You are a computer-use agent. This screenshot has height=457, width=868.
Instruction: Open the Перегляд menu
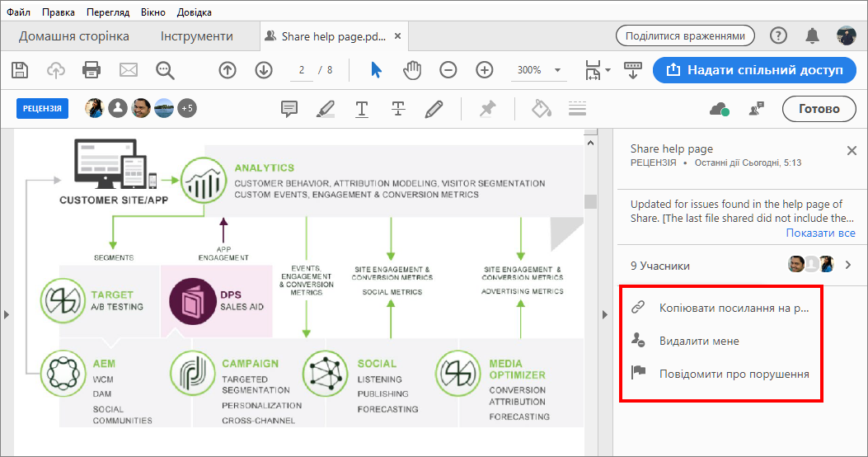coord(108,12)
